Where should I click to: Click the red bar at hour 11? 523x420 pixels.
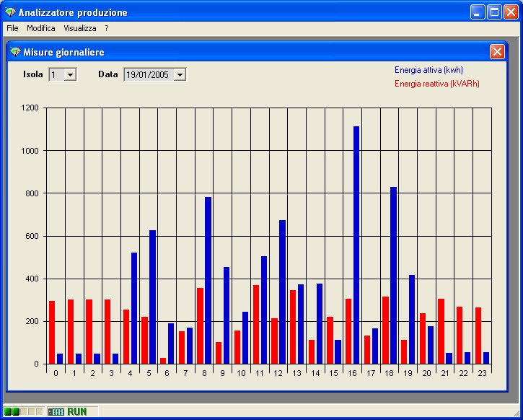pyautogui.click(x=256, y=324)
